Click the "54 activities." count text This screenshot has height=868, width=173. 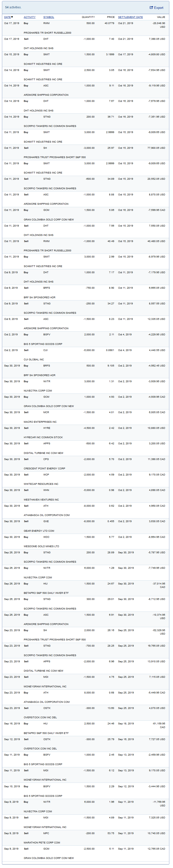(x=13, y=7)
